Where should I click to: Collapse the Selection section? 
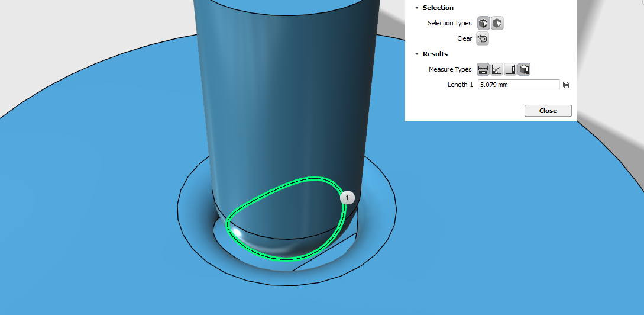(x=417, y=8)
